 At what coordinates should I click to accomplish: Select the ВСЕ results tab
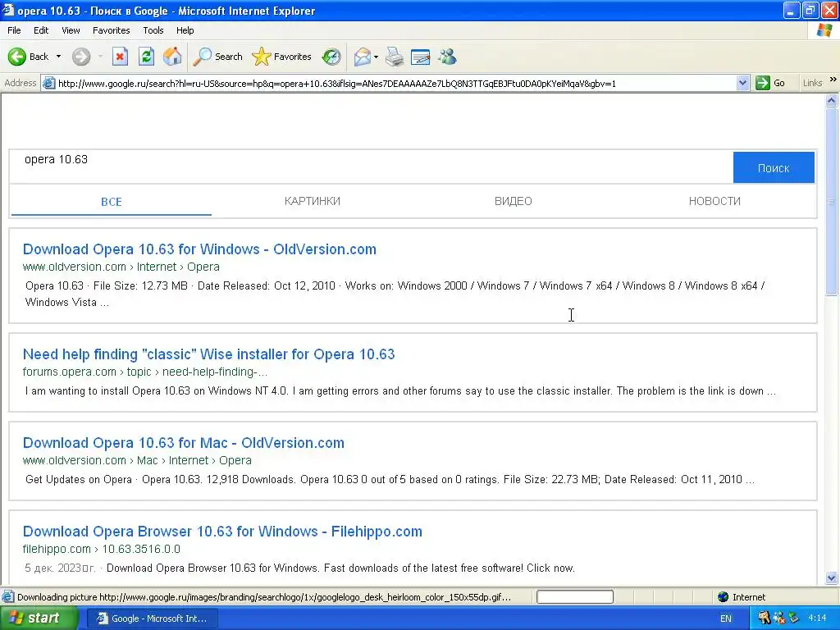point(112,202)
